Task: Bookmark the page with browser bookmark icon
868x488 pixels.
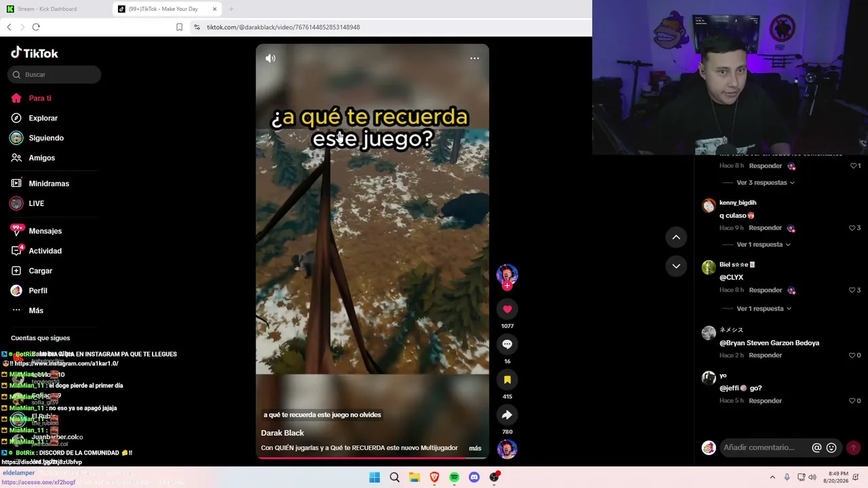Action: [179, 27]
